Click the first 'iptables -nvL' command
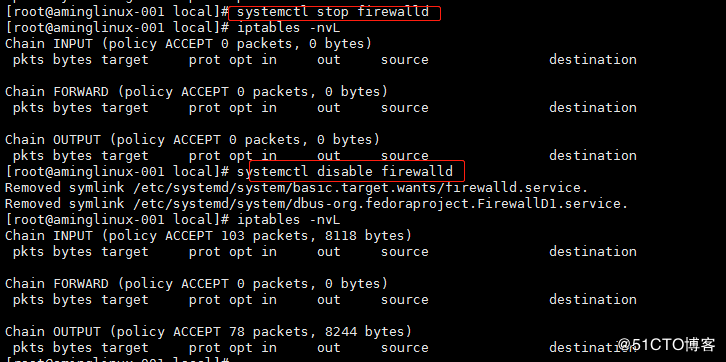This screenshot has height=362, width=726. pyautogui.click(x=288, y=28)
